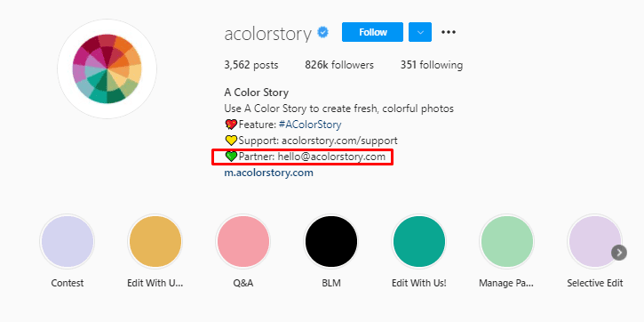
Task: Open the Manage Pa... highlight circle
Action: (507, 241)
